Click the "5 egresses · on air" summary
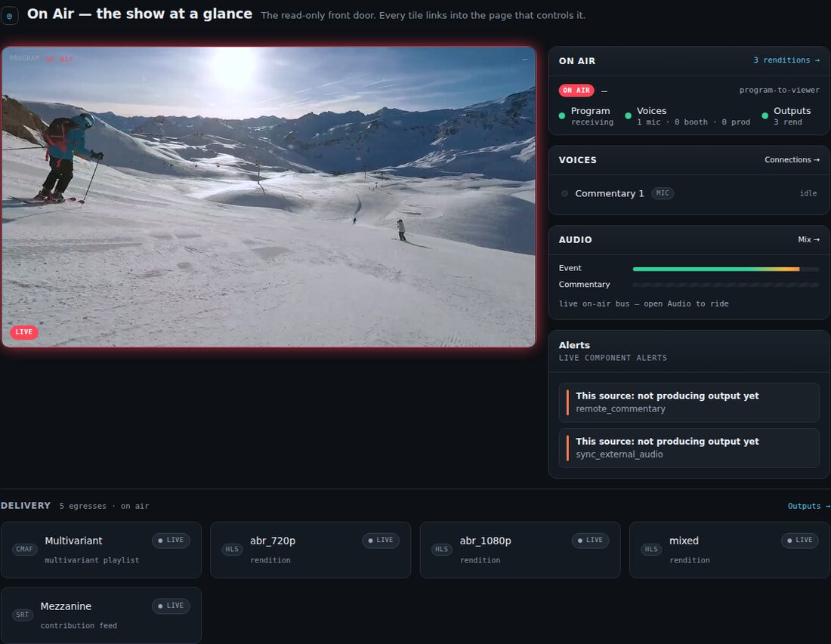831x644 pixels. 104,507
